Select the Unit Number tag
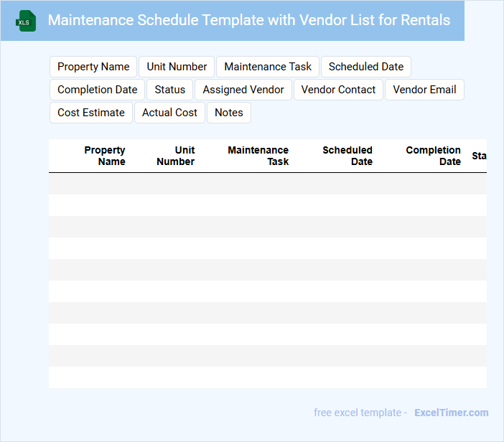 pyautogui.click(x=177, y=67)
